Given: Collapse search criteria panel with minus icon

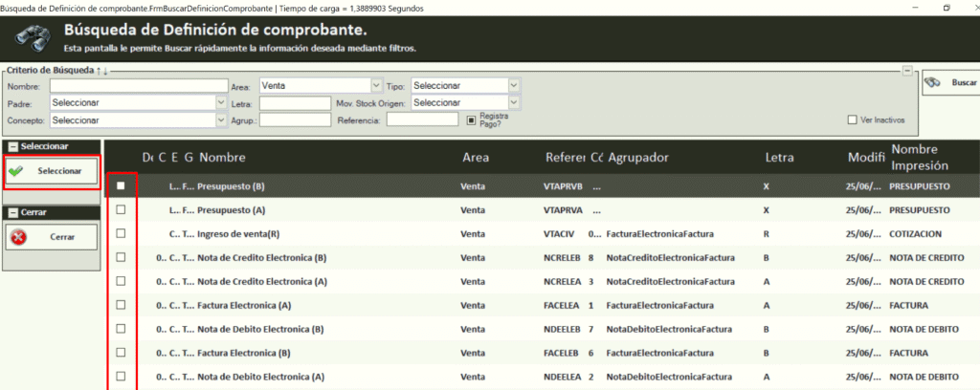Looking at the screenshot, I should 906,70.
